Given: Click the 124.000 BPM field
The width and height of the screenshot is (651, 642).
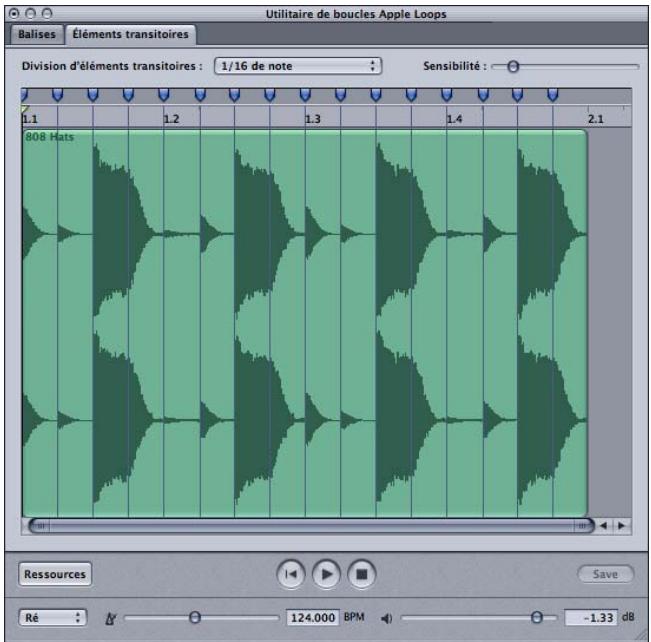Looking at the screenshot, I should point(313,617).
